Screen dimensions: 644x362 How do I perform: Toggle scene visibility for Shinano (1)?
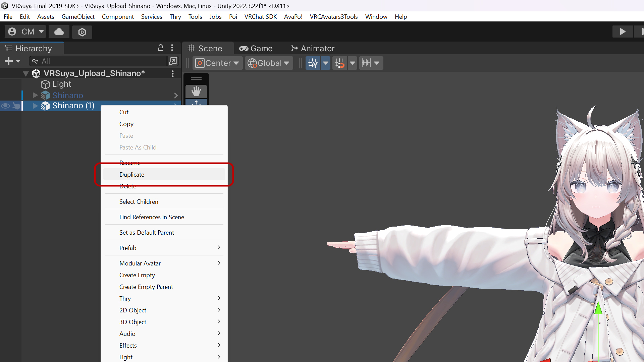[x=5, y=106]
